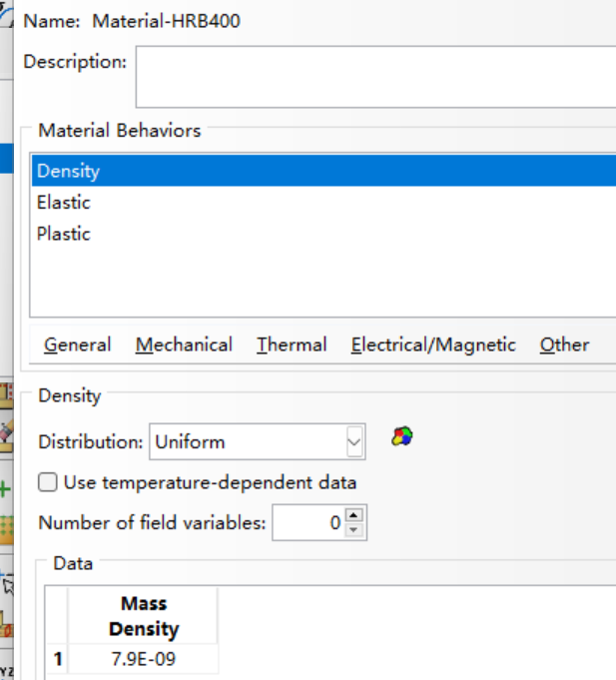Select the orange grid-dots tool icon

coord(6,529)
